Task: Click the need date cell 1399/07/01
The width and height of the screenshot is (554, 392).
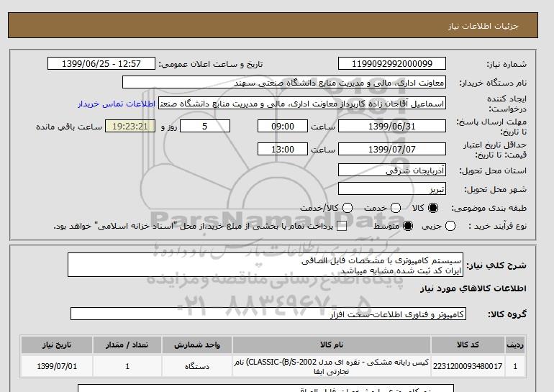Action: (x=57, y=366)
